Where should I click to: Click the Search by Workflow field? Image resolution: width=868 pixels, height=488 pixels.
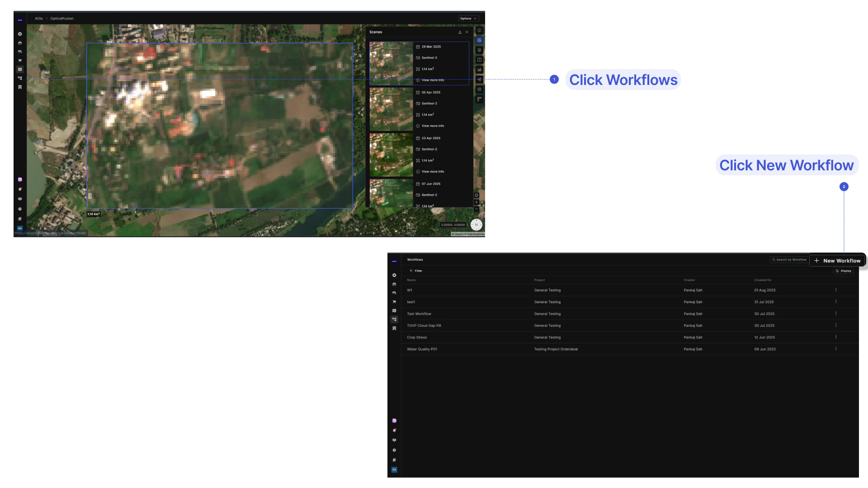[x=789, y=260]
